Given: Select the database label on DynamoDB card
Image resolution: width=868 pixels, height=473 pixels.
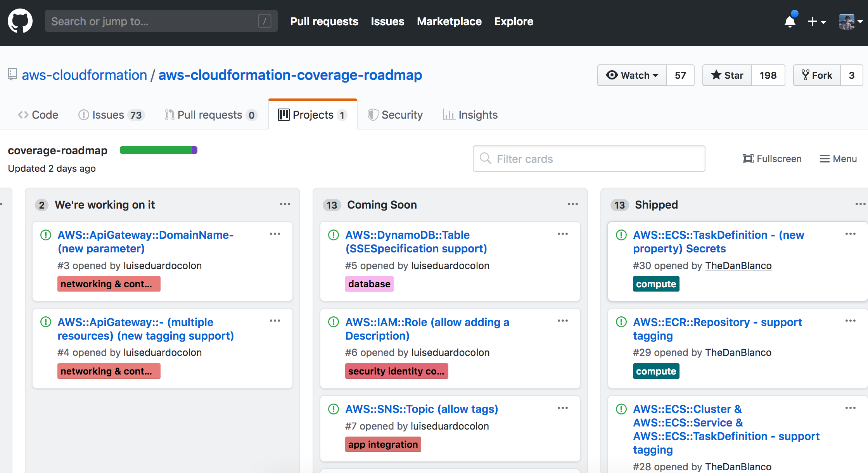Looking at the screenshot, I should [x=369, y=284].
